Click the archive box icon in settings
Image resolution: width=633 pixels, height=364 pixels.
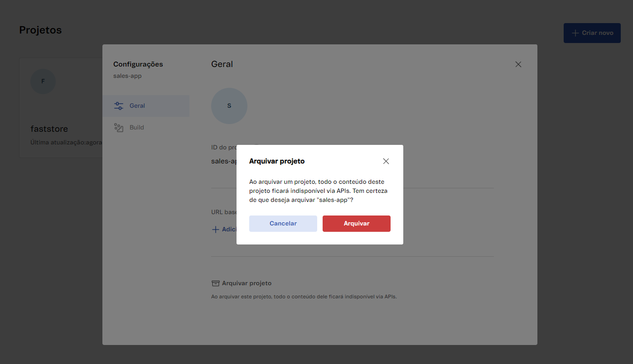click(x=216, y=283)
